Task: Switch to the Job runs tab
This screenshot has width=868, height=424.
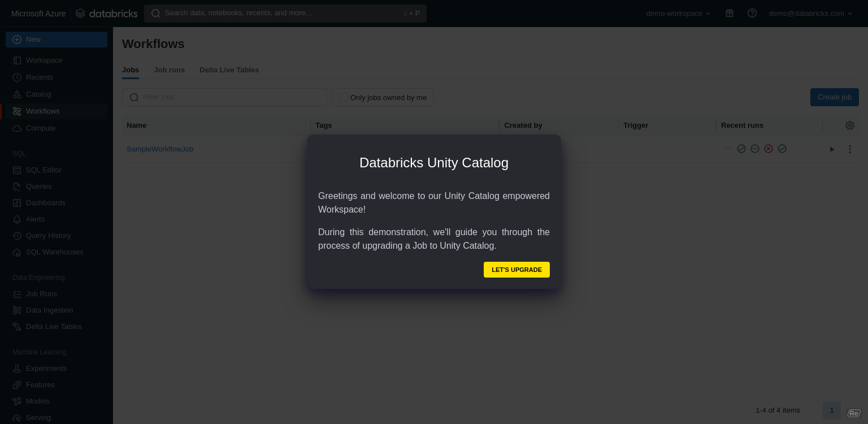Action: click(169, 70)
